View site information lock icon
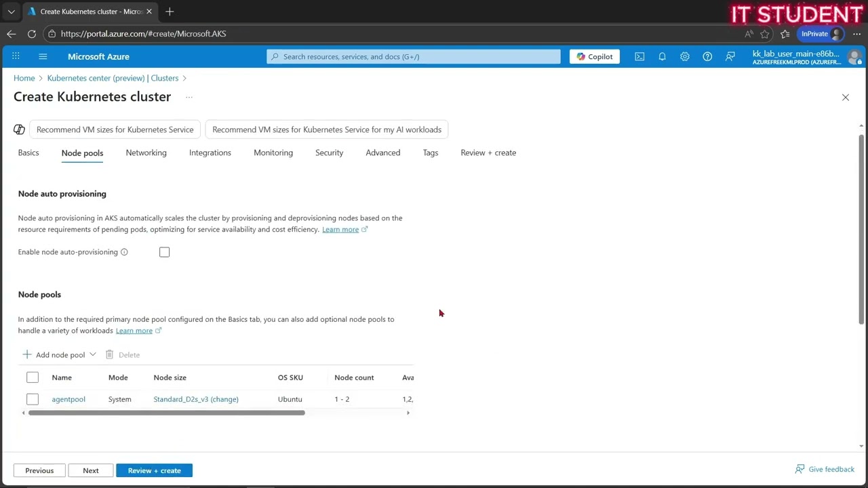This screenshot has width=868, height=488. 52,34
